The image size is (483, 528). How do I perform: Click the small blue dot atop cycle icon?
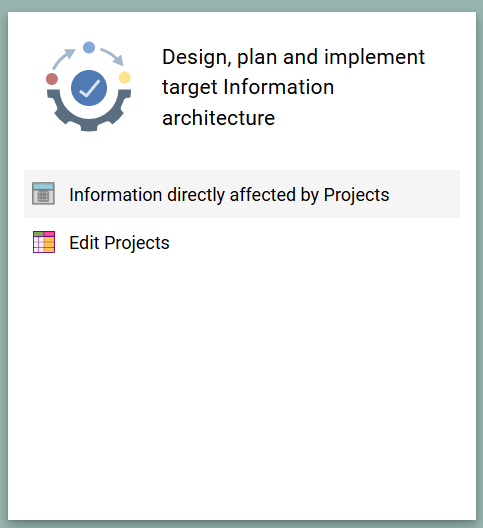pyautogui.click(x=89, y=47)
